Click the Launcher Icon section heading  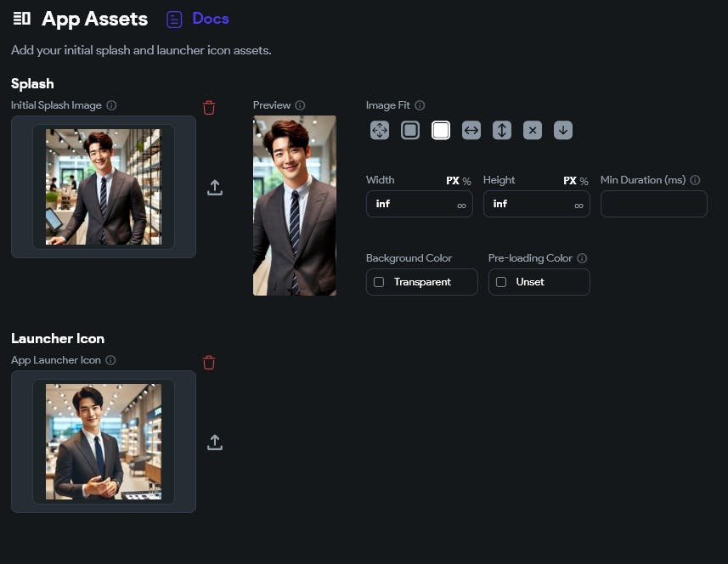[58, 338]
